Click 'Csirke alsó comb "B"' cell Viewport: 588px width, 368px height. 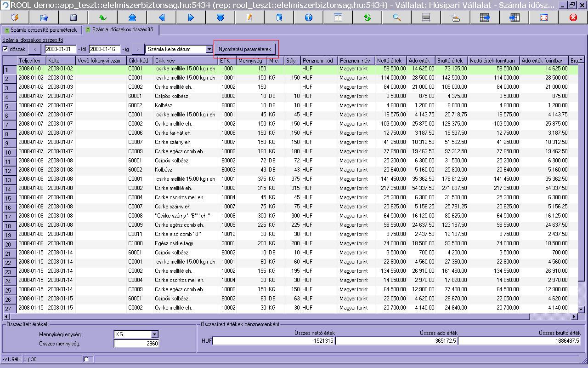[178, 234]
